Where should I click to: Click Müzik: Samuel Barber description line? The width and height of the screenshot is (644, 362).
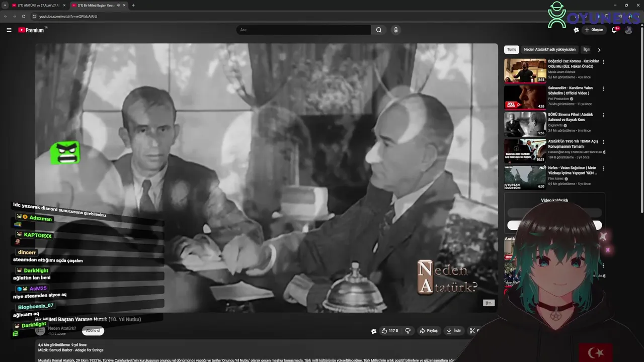70,350
